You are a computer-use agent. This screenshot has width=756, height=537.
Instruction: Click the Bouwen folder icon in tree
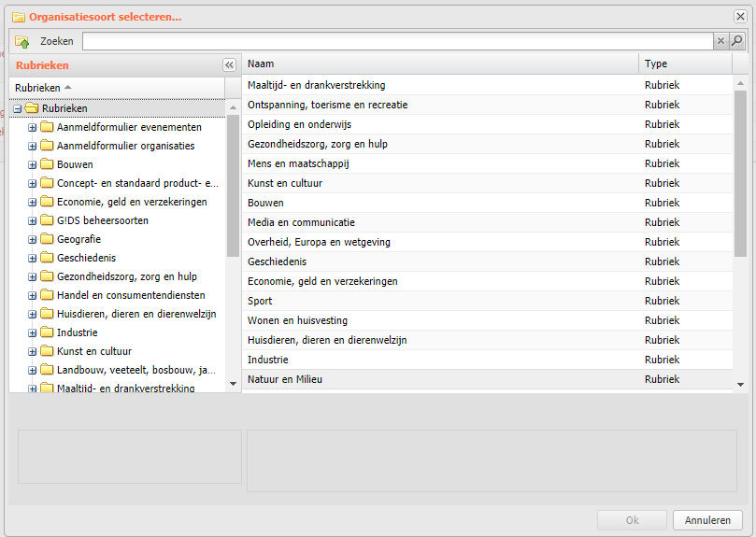[47, 164]
